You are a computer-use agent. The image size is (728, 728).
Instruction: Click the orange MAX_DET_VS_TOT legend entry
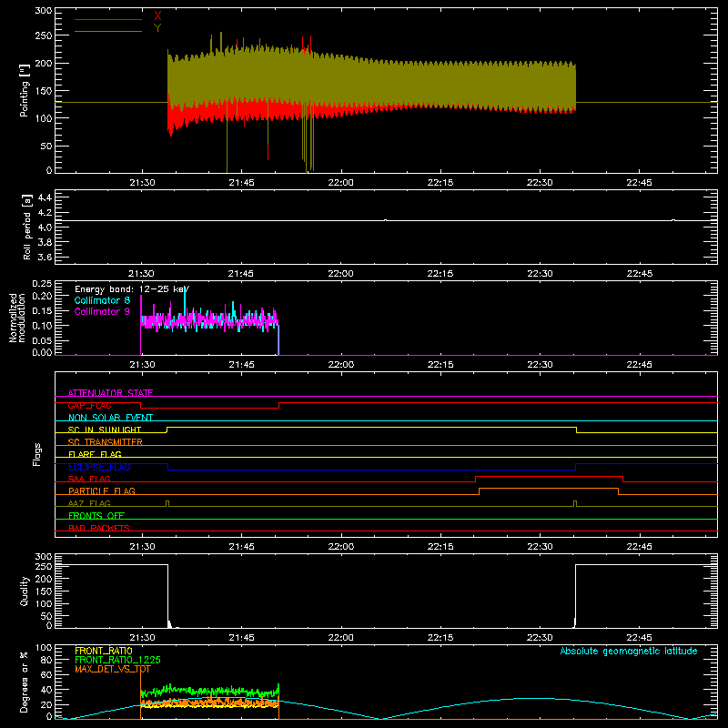tap(112, 669)
